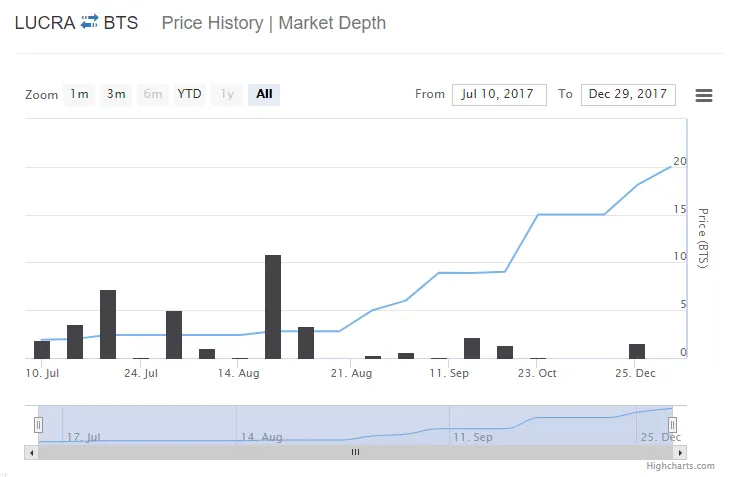Click the left scrollbar arrow

click(x=31, y=452)
